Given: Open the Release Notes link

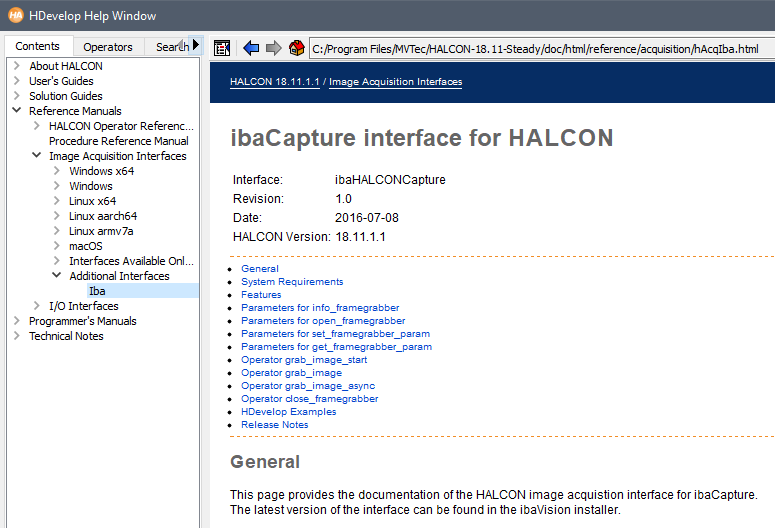Looking at the screenshot, I should (x=274, y=424).
